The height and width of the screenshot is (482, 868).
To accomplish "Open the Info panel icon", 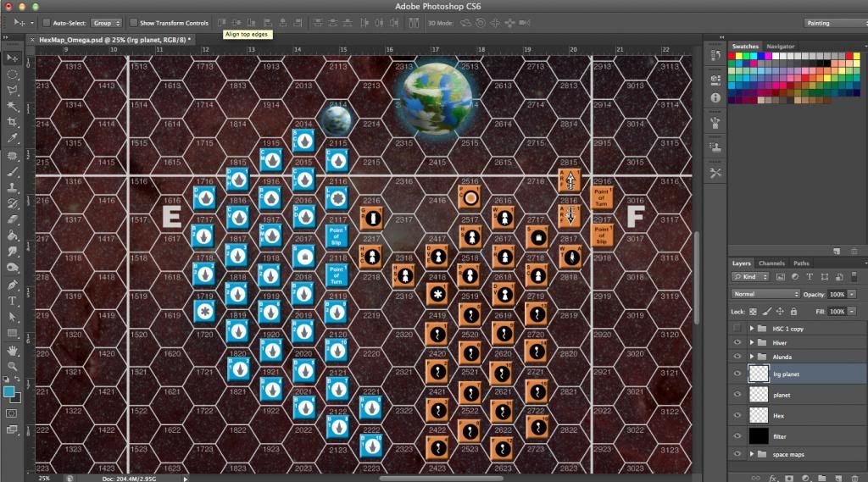I will pos(715,97).
